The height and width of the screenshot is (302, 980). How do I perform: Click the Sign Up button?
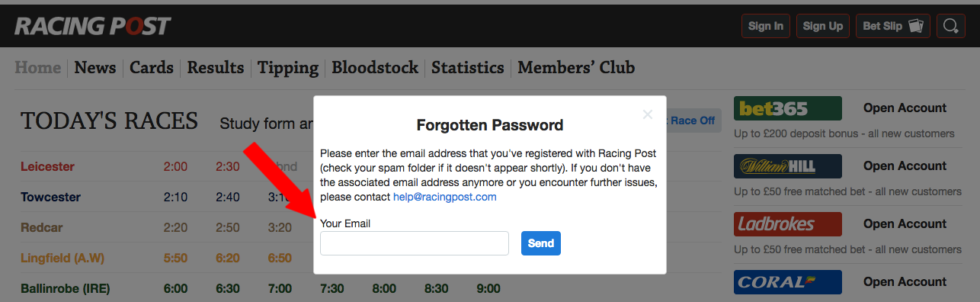[x=823, y=26]
